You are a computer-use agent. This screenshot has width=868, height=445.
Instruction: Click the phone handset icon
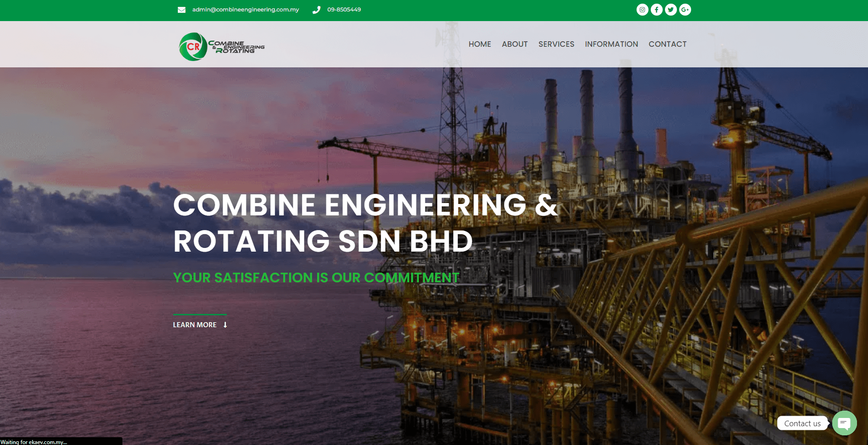pos(316,10)
